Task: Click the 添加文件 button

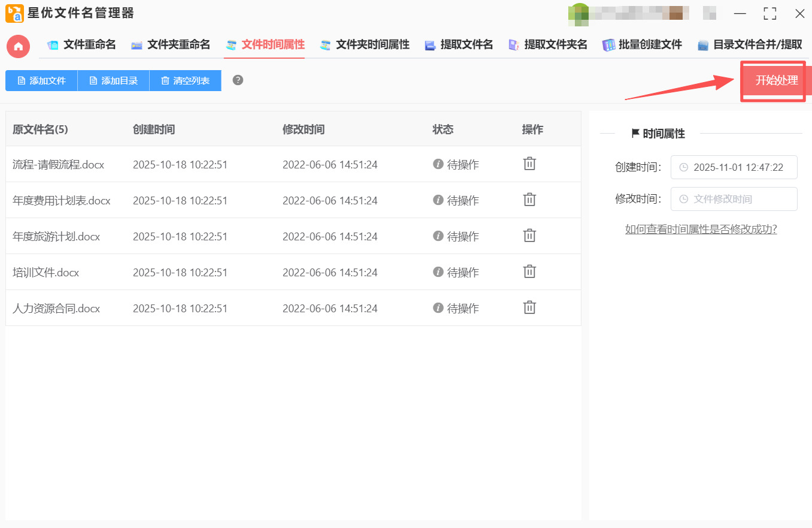Action: click(x=41, y=80)
